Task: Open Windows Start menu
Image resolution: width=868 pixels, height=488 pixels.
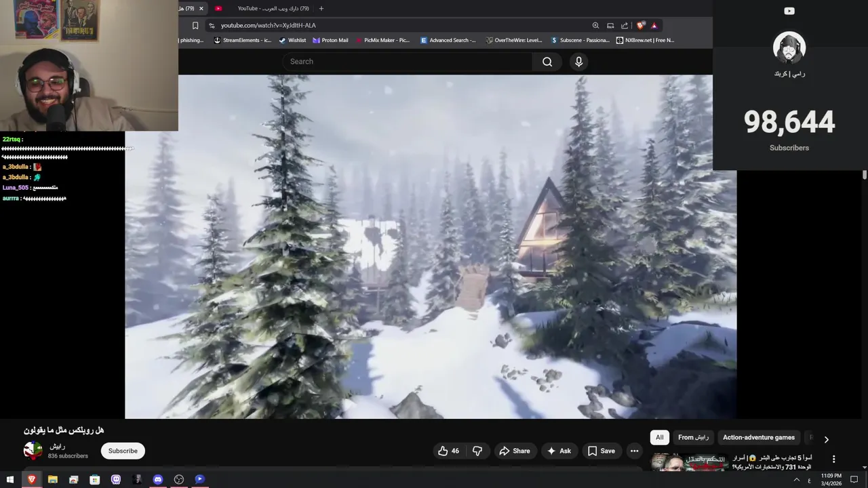Action: tap(10, 479)
